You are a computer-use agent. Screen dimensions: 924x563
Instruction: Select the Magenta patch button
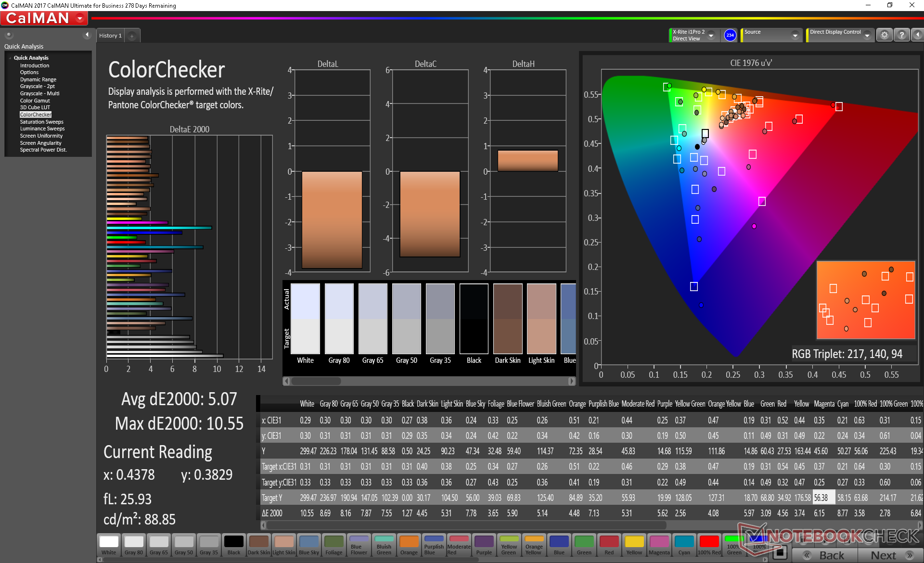pyautogui.click(x=659, y=545)
